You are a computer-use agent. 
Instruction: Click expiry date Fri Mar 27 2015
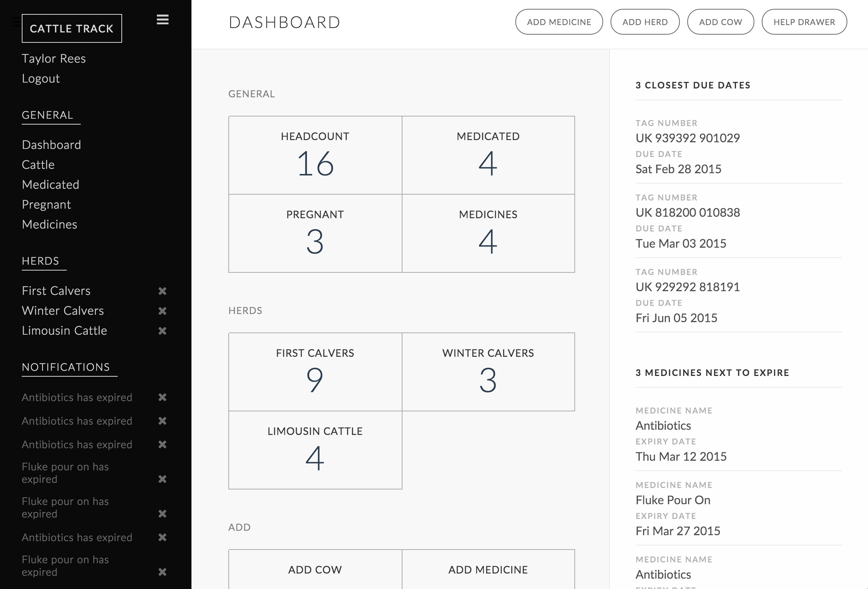pos(678,531)
